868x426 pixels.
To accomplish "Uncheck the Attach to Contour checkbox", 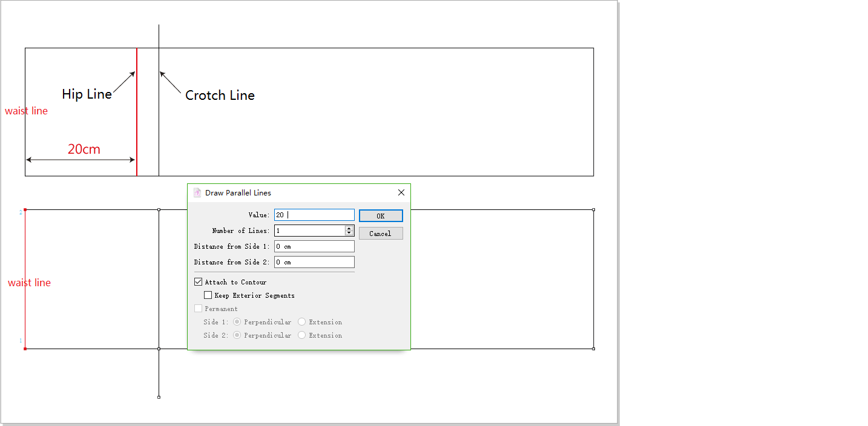I will click(x=199, y=282).
